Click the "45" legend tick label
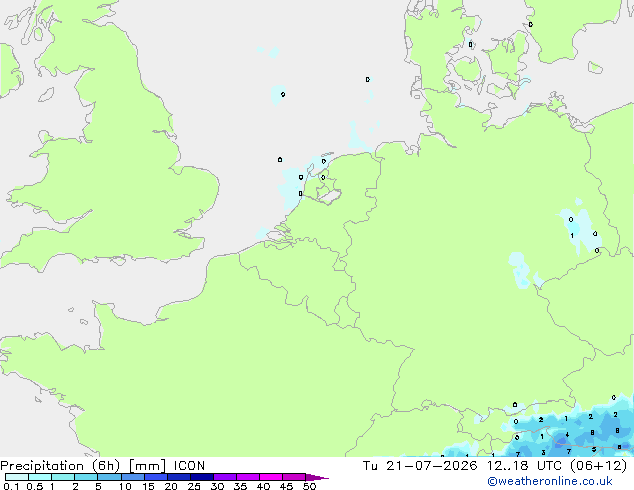This screenshot has height=490, width=634. pos(286,486)
